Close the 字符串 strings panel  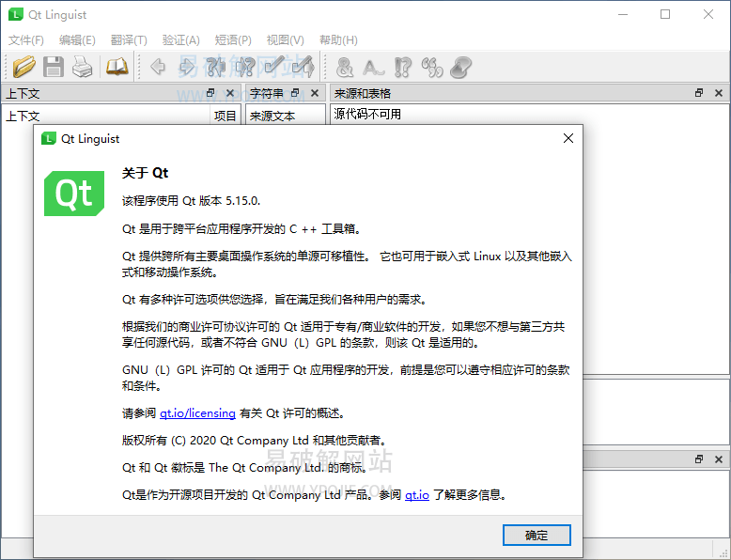click(x=314, y=93)
